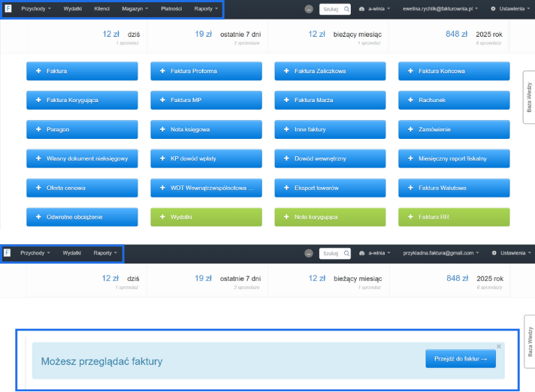Open ewelina.rychlik@fakturownia.pl user menu
Image resolution: width=535 pixels, height=392 pixels.
click(440, 9)
